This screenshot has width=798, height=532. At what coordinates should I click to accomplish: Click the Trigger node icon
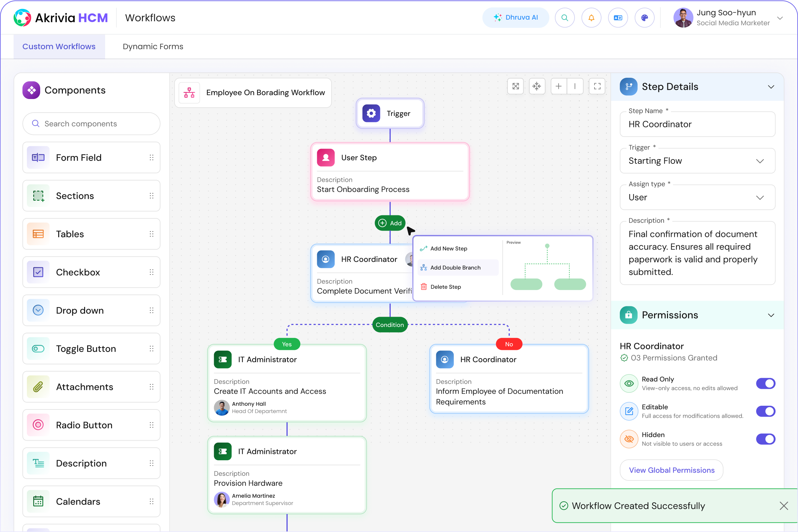pyautogui.click(x=371, y=113)
